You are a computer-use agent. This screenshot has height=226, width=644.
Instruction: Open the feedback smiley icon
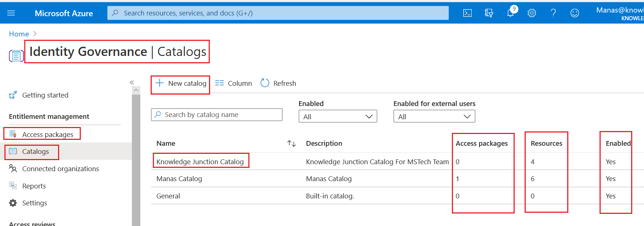[575, 13]
